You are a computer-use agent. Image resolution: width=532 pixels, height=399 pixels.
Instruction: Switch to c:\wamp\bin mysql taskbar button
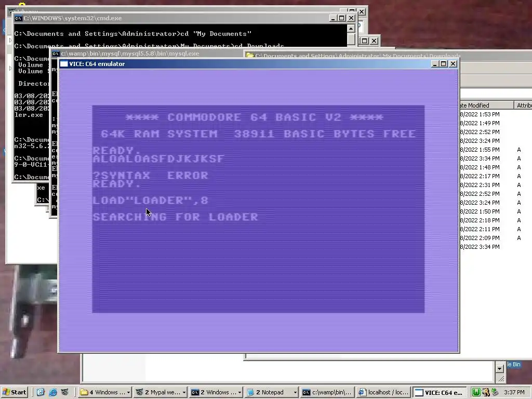[327, 392]
